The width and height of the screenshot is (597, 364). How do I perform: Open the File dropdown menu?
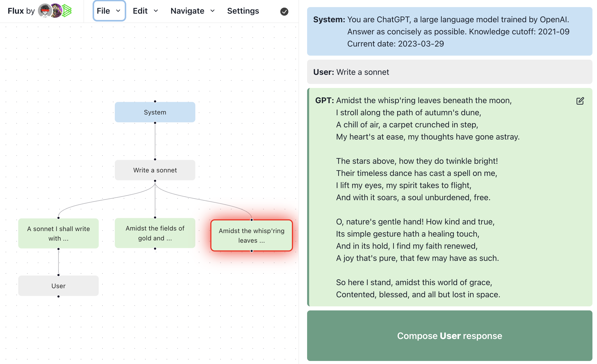pos(109,11)
